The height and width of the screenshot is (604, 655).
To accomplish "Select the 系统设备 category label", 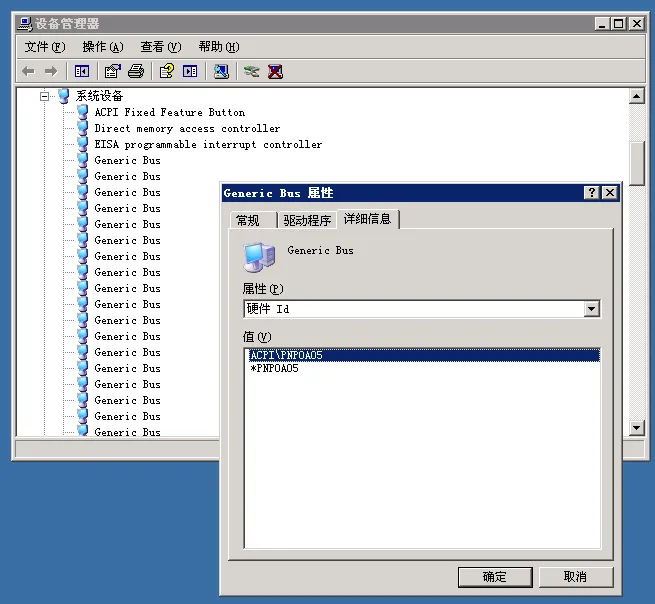I will tap(99, 96).
